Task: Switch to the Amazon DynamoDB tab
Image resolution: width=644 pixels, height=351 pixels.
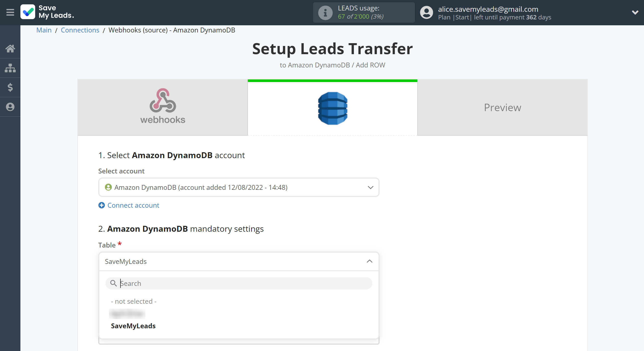Action: [333, 107]
